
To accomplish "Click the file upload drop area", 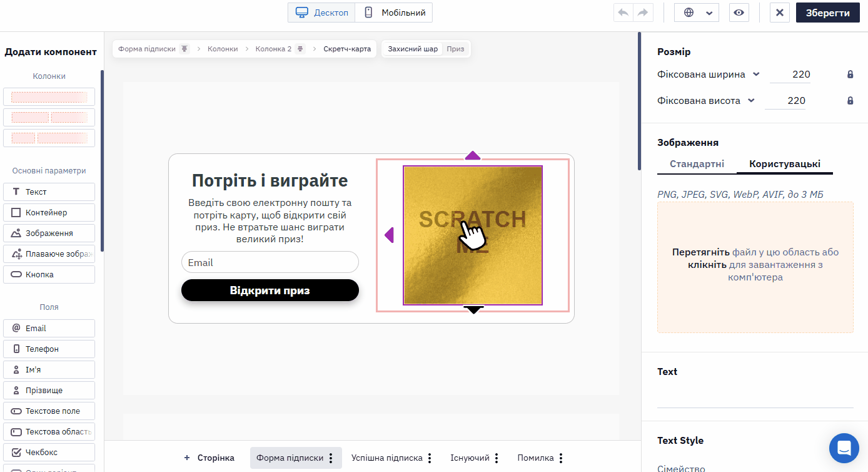I will [755, 267].
